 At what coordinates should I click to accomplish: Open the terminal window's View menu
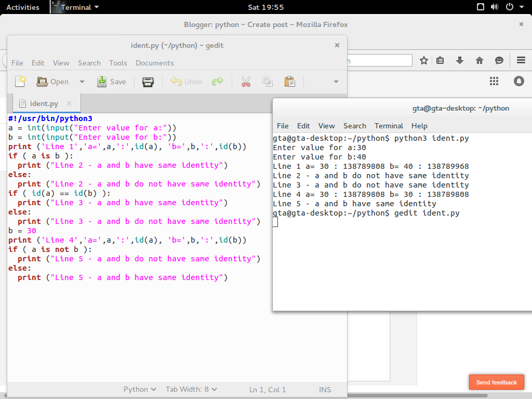326,126
